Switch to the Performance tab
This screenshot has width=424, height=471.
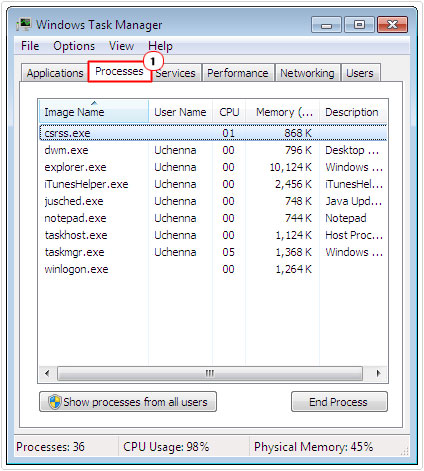238,73
